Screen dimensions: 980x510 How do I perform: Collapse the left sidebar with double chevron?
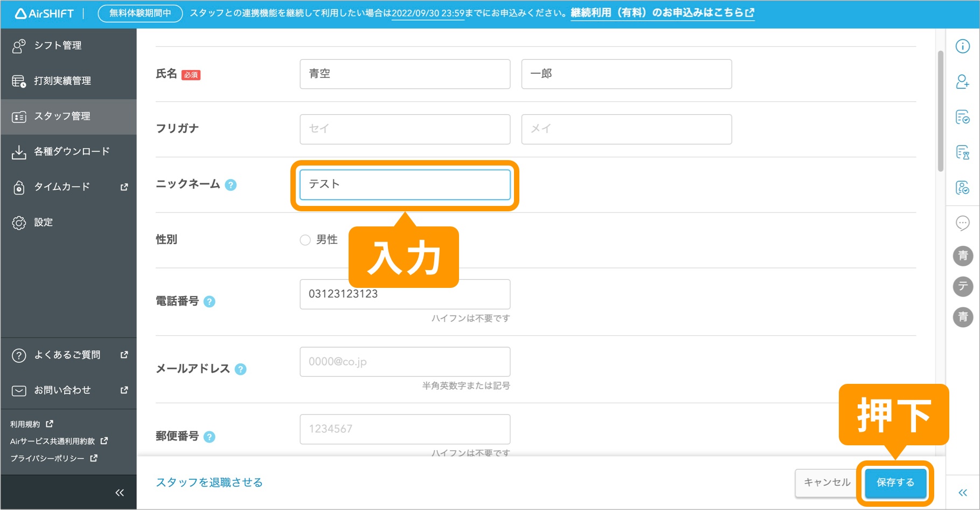[120, 492]
